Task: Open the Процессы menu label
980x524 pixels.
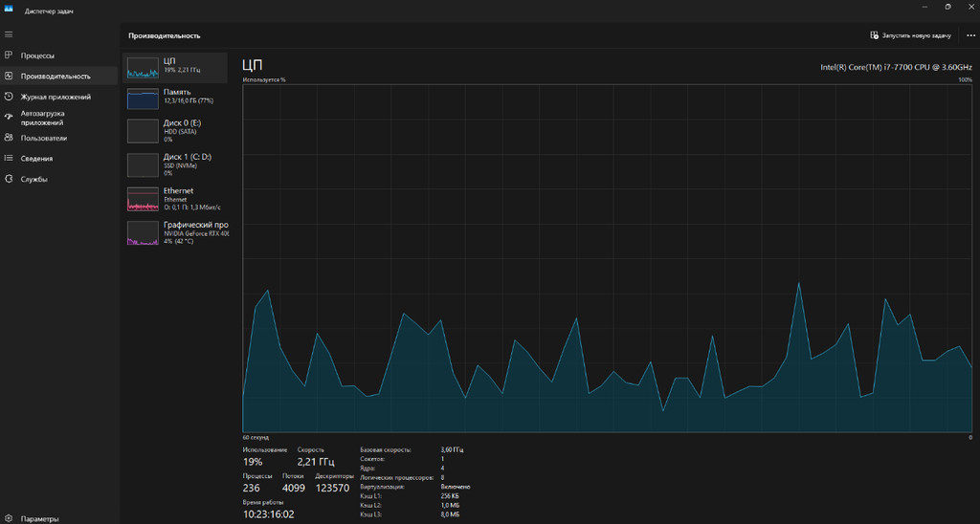Action: [37, 55]
